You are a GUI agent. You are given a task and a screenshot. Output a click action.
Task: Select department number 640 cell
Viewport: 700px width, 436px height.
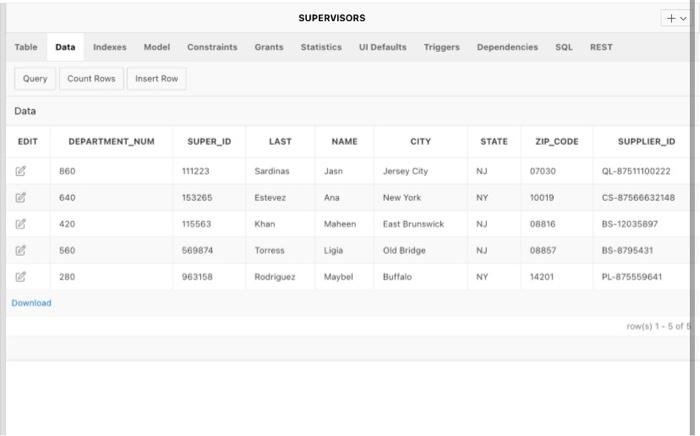(67, 197)
